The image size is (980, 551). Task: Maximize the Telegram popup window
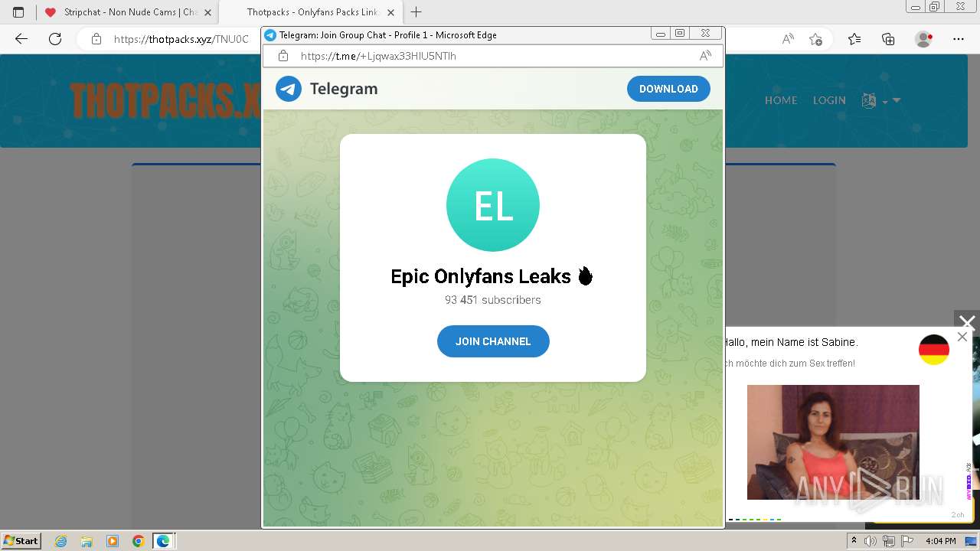[680, 34]
